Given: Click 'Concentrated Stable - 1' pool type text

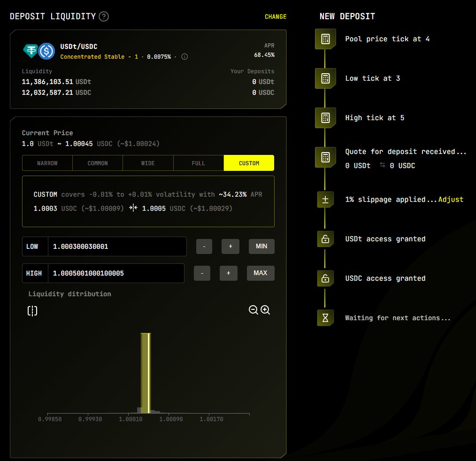Looking at the screenshot, I should (99, 57).
